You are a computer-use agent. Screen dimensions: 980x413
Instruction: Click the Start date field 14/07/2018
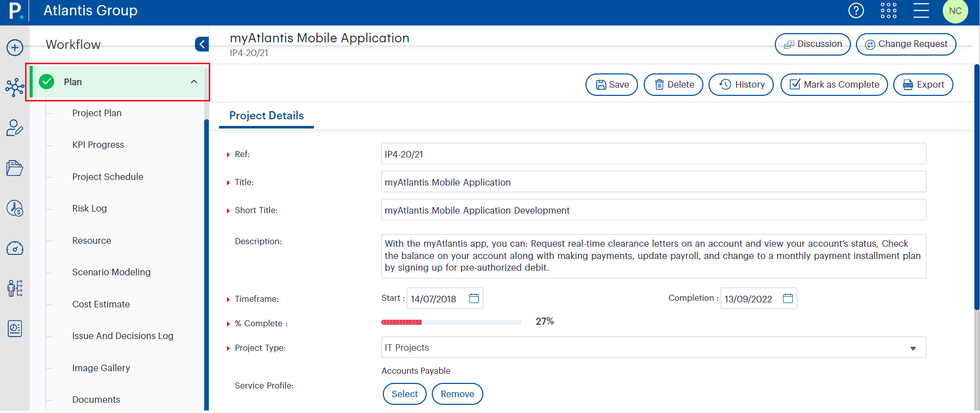coord(445,298)
